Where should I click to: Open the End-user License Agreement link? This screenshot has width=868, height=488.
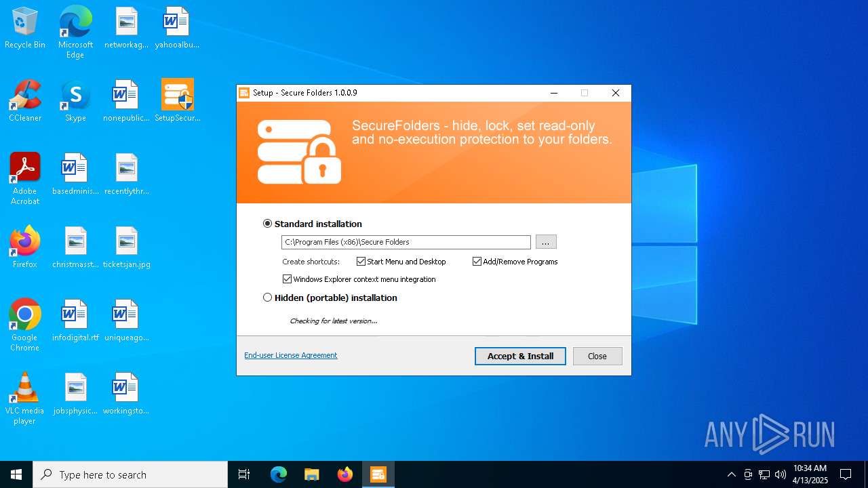coord(290,355)
